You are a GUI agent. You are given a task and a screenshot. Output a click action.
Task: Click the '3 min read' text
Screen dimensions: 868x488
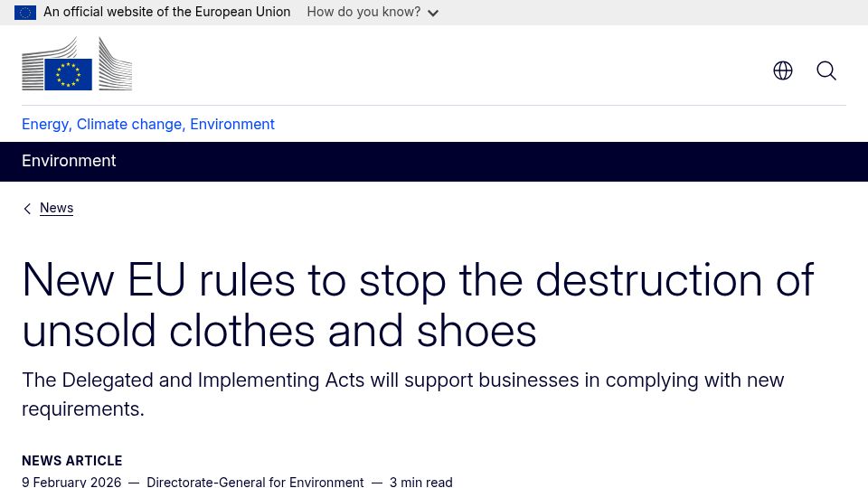[x=421, y=482]
